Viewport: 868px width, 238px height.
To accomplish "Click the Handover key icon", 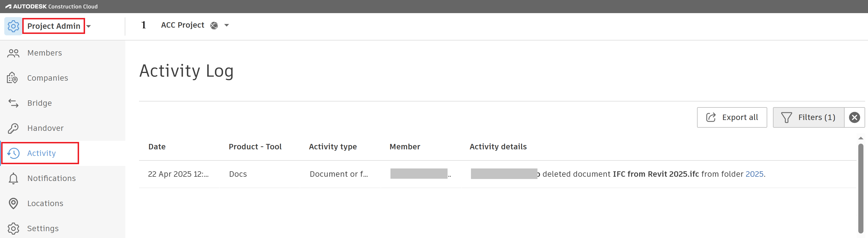I will click(x=13, y=128).
